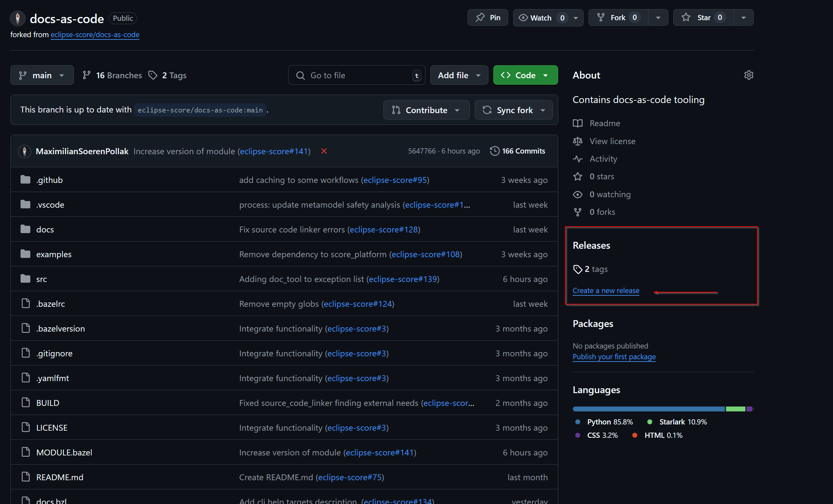Expand the green Code dropdown
The height and width of the screenshot is (504, 833).
click(x=525, y=75)
